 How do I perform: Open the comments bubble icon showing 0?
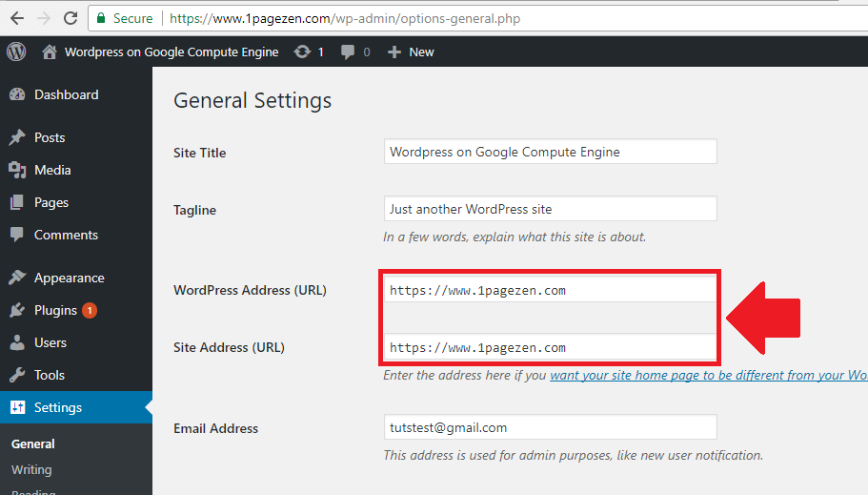[348, 52]
